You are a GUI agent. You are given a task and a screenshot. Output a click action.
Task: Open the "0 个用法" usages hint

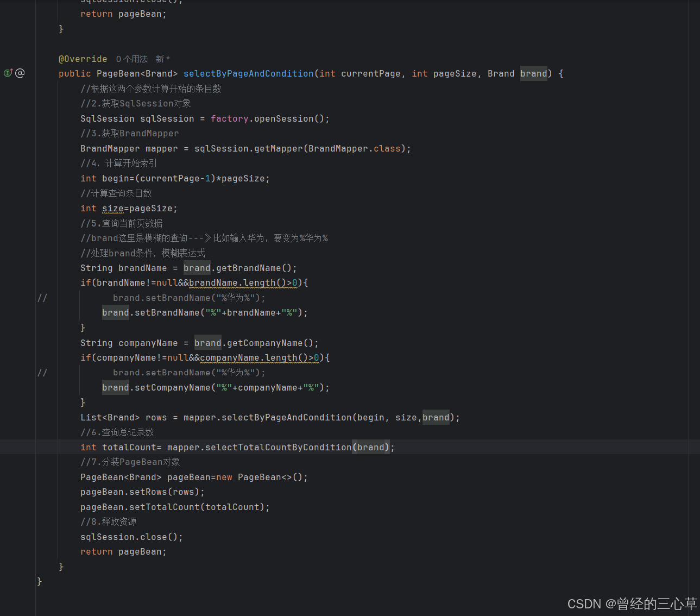tap(132, 59)
